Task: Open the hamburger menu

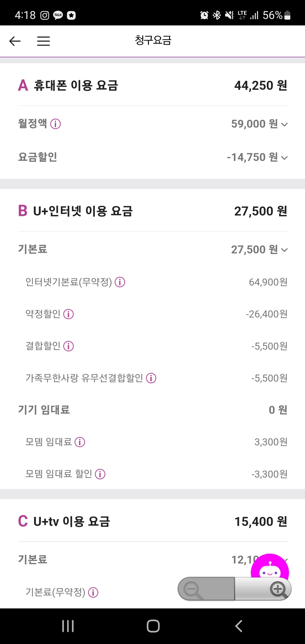Action: click(43, 41)
